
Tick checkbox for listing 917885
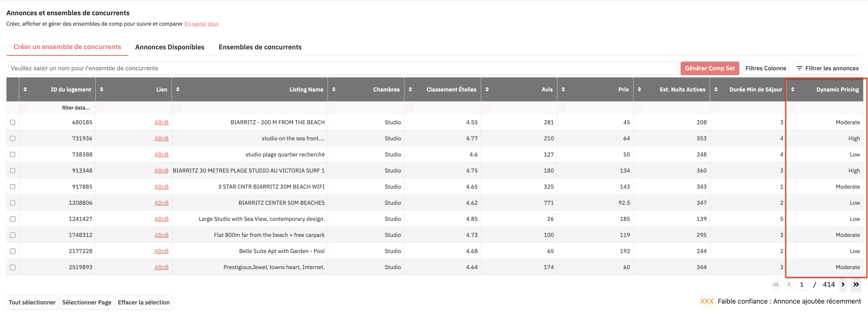pos(13,187)
